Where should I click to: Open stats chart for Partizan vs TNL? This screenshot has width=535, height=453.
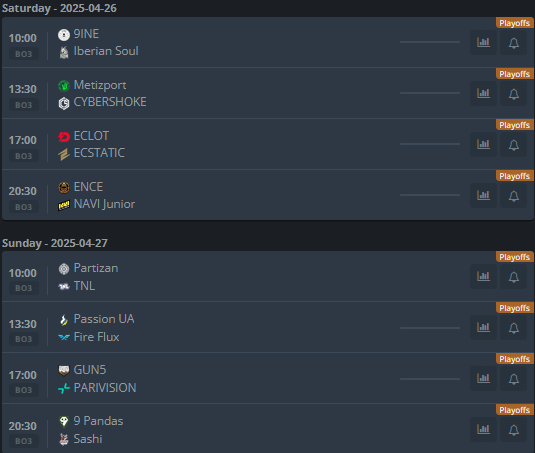pos(483,276)
